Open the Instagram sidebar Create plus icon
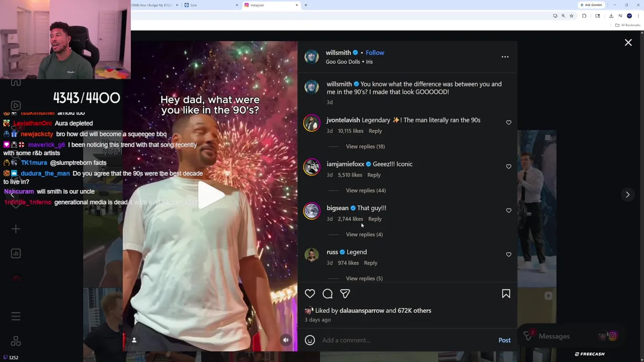Image resolution: width=644 pixels, height=362 pixels. [x=16, y=229]
